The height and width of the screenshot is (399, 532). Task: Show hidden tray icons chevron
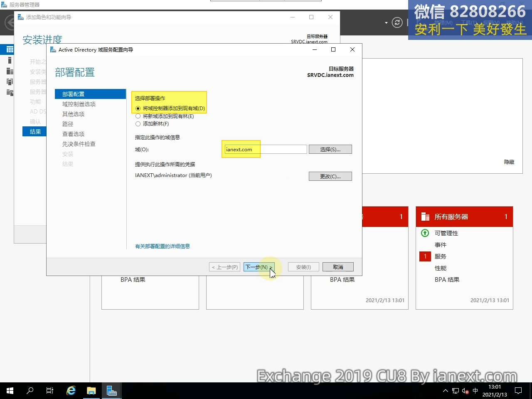(446, 391)
